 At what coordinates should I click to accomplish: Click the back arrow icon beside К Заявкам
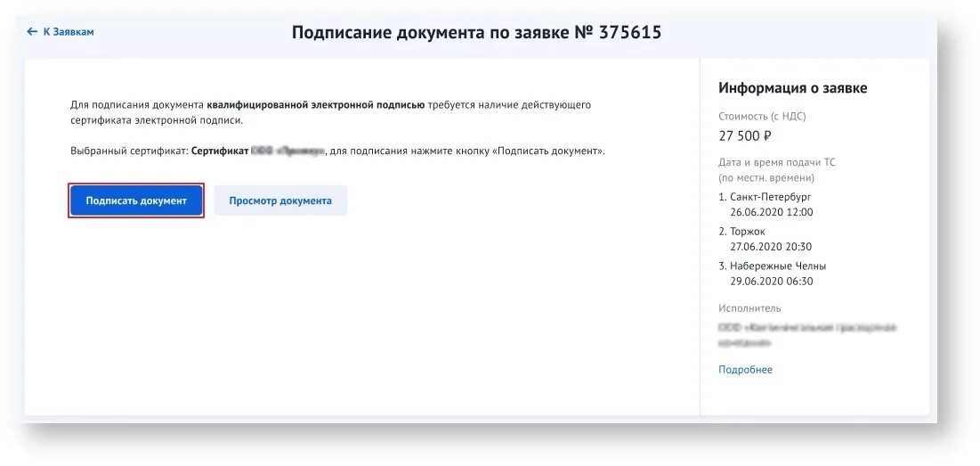33,31
